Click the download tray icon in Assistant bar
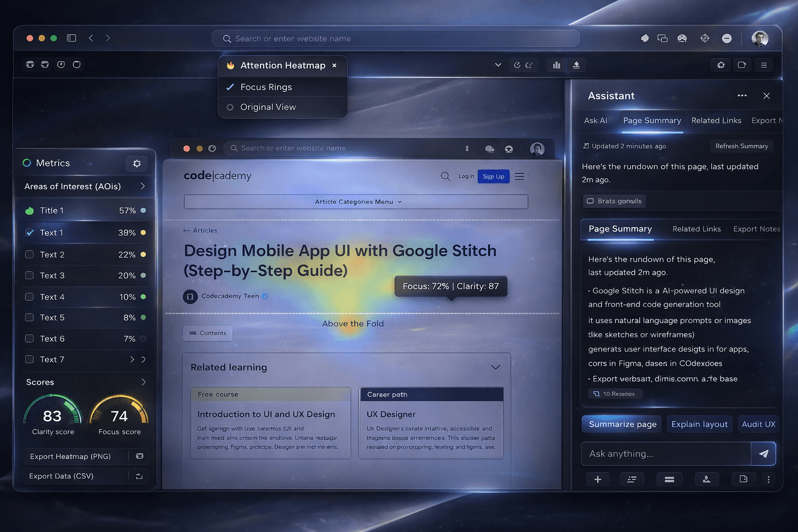 (707, 479)
